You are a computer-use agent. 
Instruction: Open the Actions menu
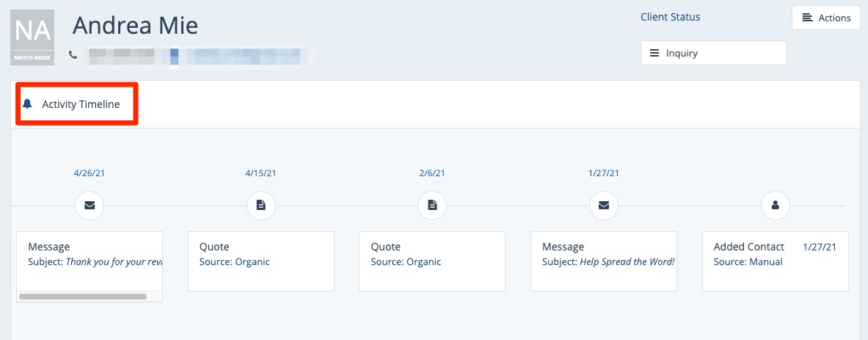825,18
